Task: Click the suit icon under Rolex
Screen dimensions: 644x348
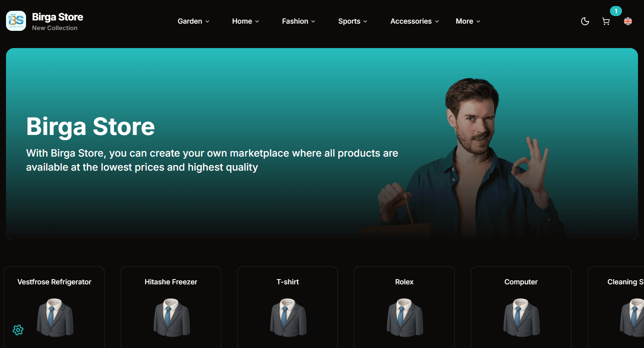Action: point(404,317)
